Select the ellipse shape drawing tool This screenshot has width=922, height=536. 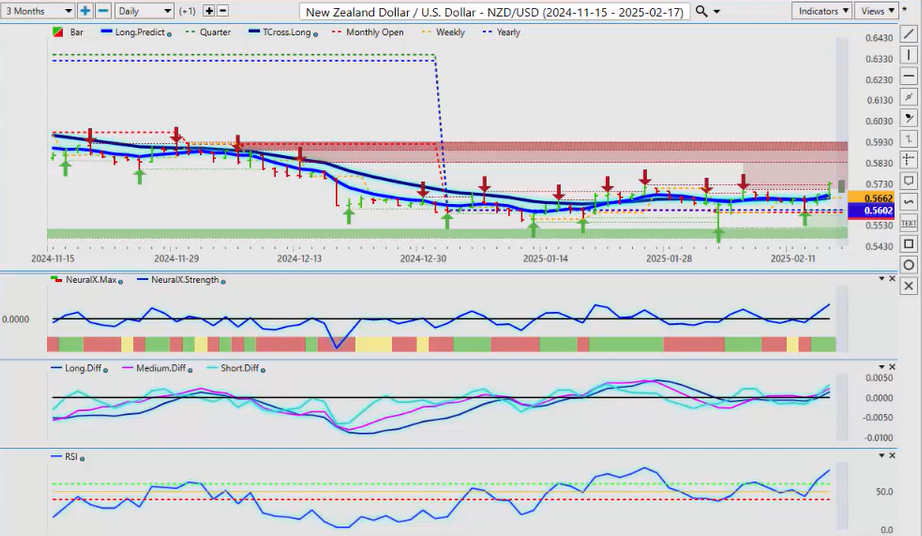tap(908, 265)
